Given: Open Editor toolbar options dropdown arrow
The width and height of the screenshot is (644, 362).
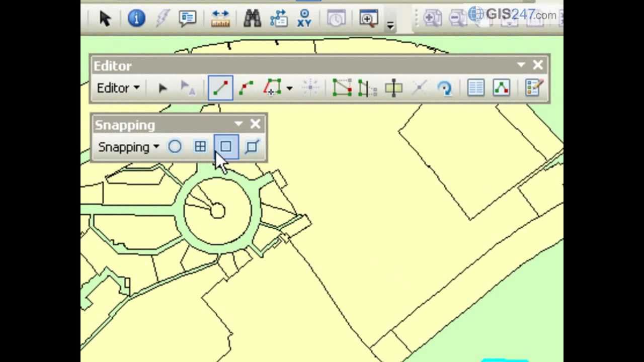Looking at the screenshot, I should [521, 65].
